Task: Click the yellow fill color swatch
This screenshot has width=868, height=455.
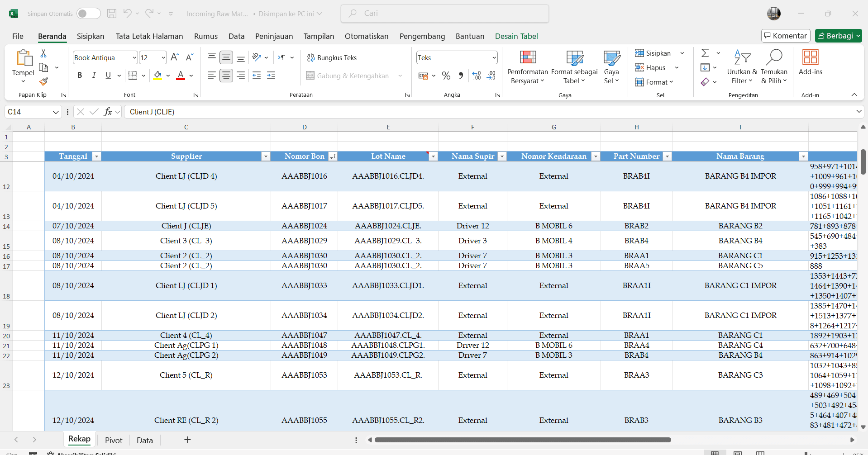Action: [x=157, y=76]
